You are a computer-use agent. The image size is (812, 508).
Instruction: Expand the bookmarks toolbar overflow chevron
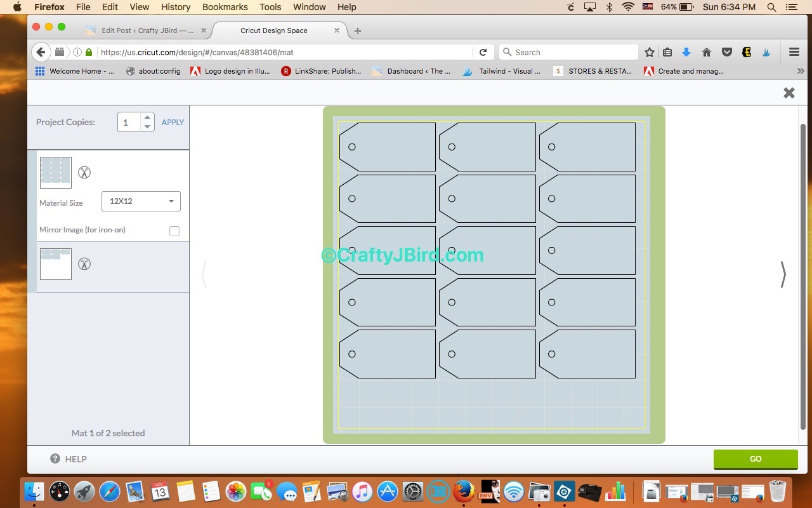tap(801, 71)
